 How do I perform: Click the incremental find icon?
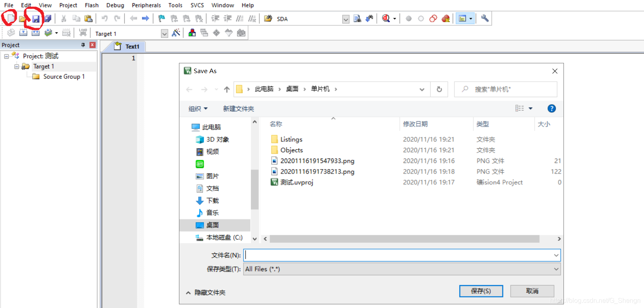(369, 19)
